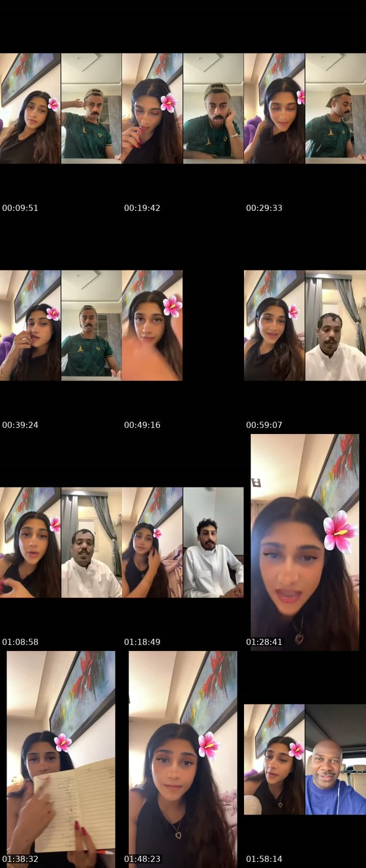Open the thumbnail above timestamp 00:19:42
This screenshot has height=868, width=366.
coord(183,108)
